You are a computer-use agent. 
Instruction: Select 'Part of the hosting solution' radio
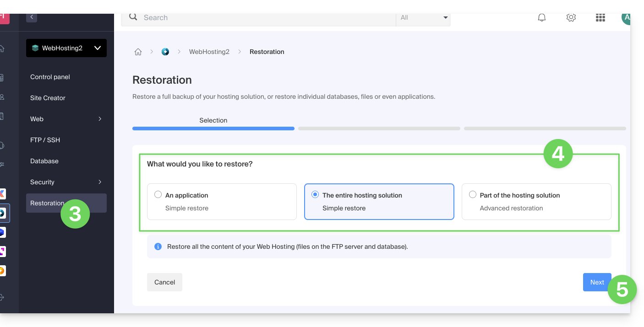pos(473,195)
